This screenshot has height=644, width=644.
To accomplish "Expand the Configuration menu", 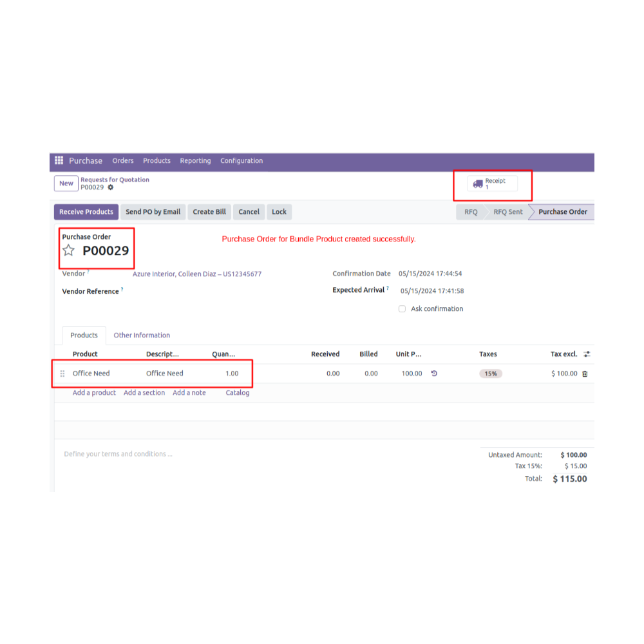I will coord(241,161).
